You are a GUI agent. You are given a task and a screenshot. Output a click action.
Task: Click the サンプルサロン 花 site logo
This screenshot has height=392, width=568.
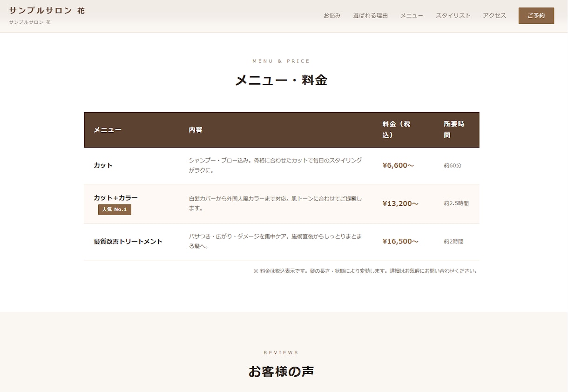click(47, 10)
